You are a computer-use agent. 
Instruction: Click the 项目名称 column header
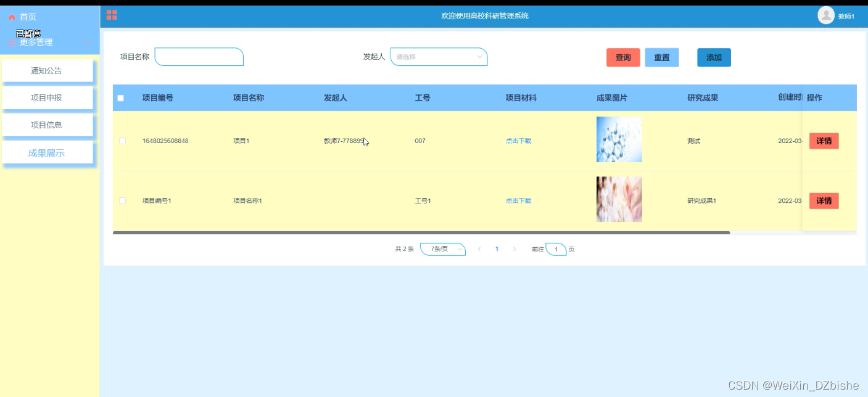click(249, 98)
